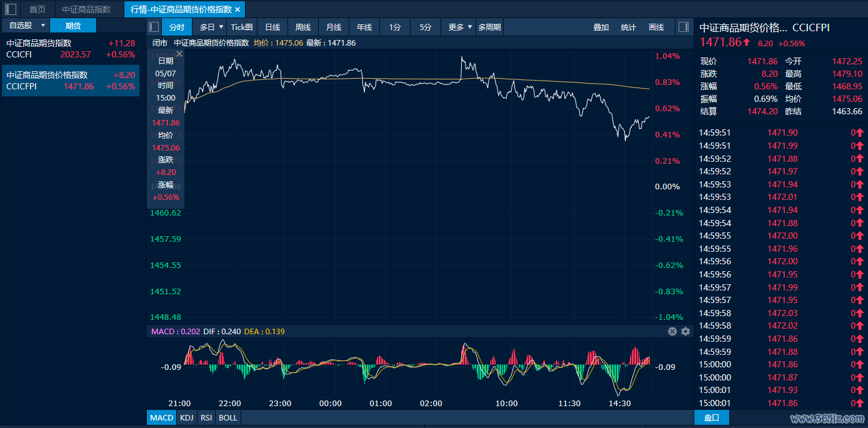
Task: Select CCICFI 中证商品期货指数 in watchlist
Action: pos(70,49)
